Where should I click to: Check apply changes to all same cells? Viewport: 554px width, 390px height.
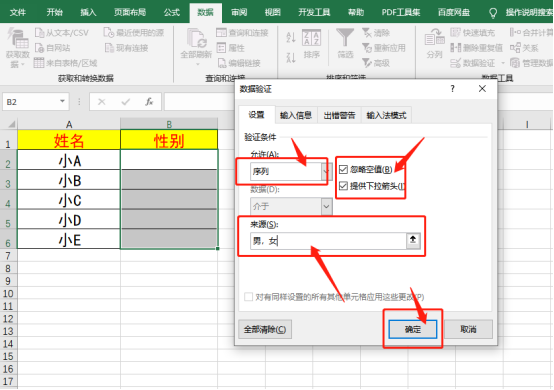[248, 296]
